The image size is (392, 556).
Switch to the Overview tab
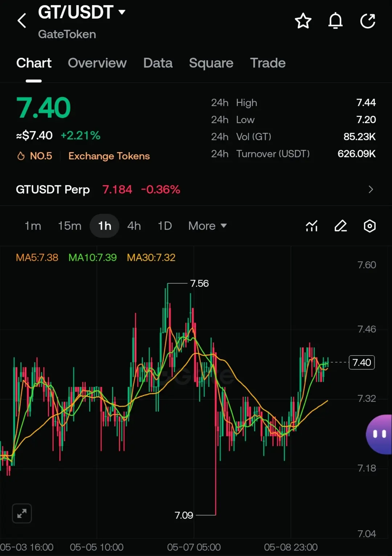point(97,63)
